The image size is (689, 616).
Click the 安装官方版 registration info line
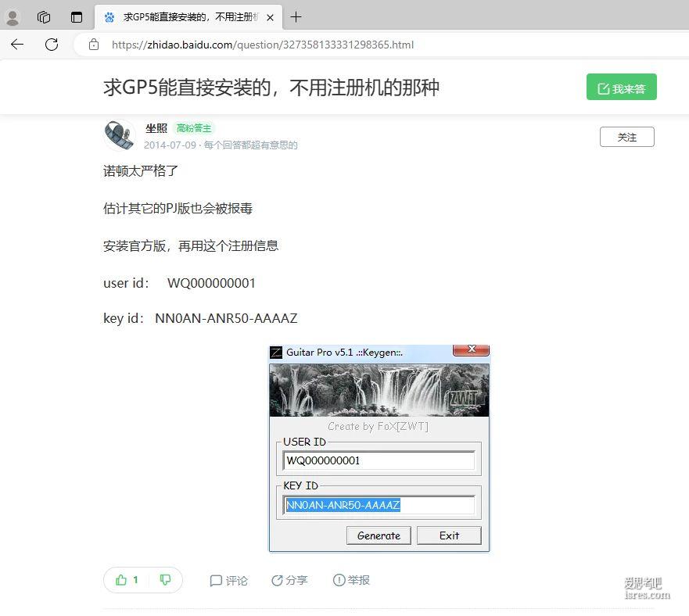coord(191,245)
